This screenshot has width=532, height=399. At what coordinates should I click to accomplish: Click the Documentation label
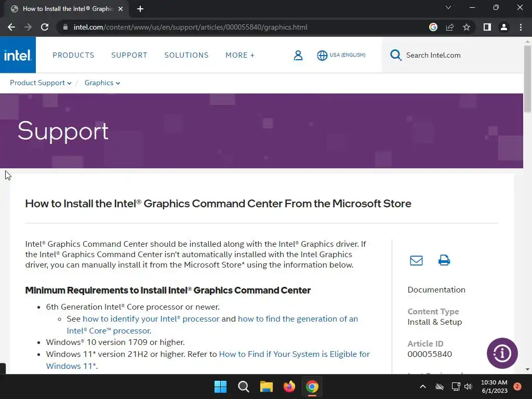point(436,290)
